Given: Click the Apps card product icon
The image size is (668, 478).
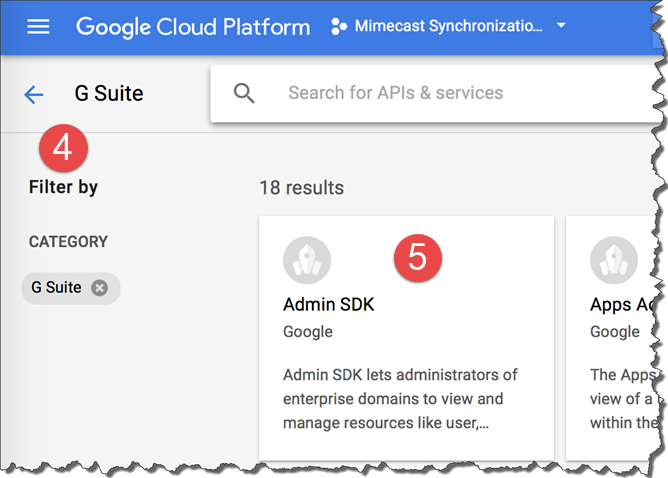Looking at the screenshot, I should [613, 260].
